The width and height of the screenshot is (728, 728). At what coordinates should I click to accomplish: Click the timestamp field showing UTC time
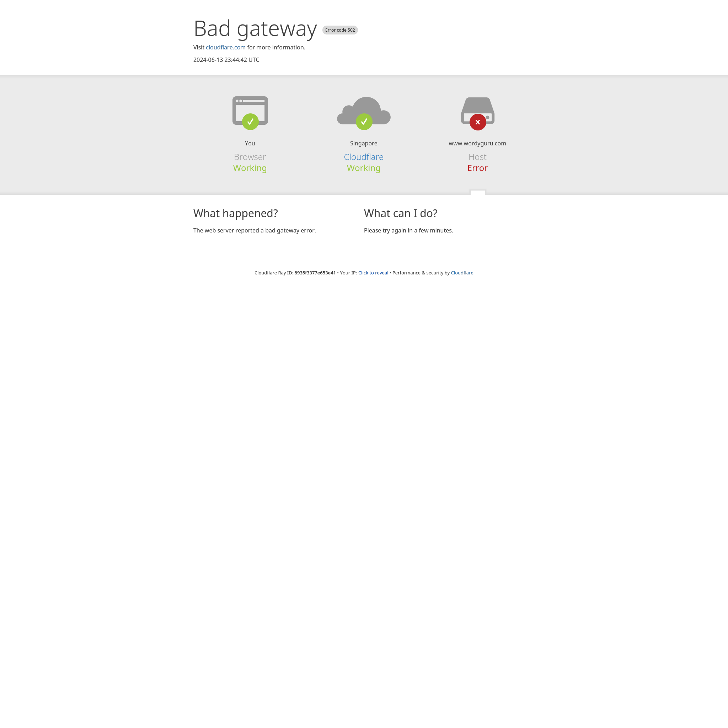point(226,59)
